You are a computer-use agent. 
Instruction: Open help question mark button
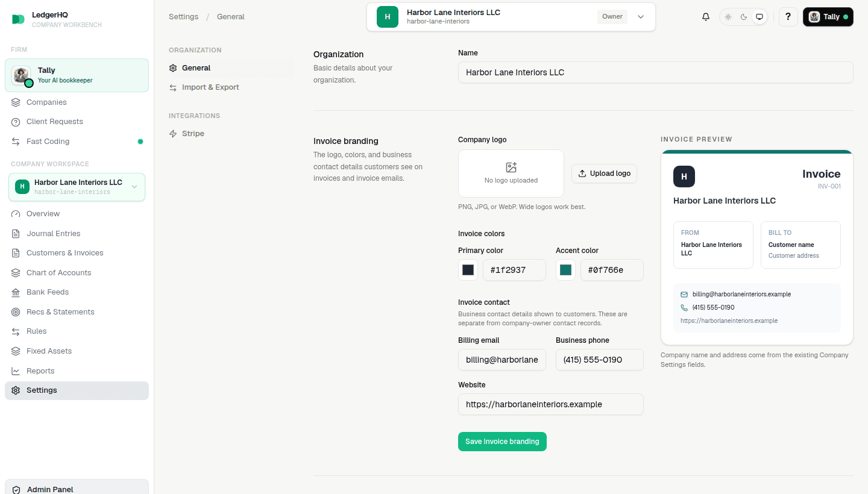tap(788, 17)
